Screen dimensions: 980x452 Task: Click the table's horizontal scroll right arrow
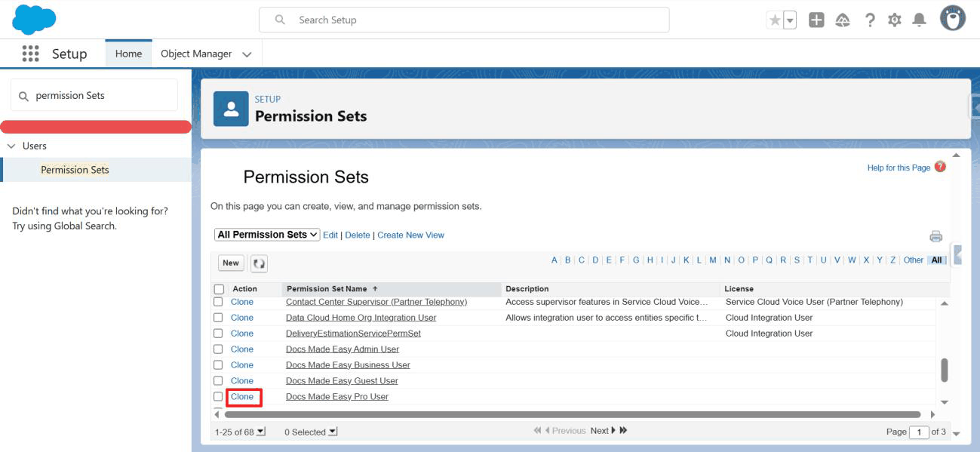tap(932, 414)
